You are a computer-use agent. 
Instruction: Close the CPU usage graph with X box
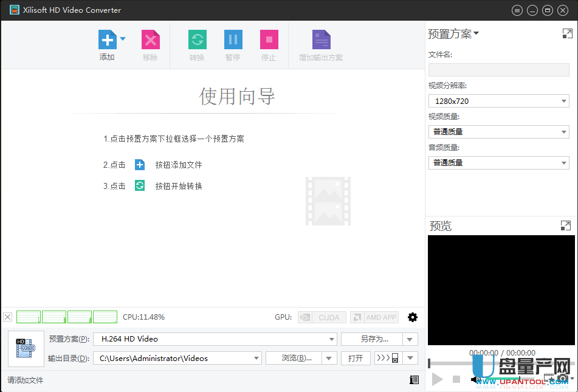pos(7,317)
